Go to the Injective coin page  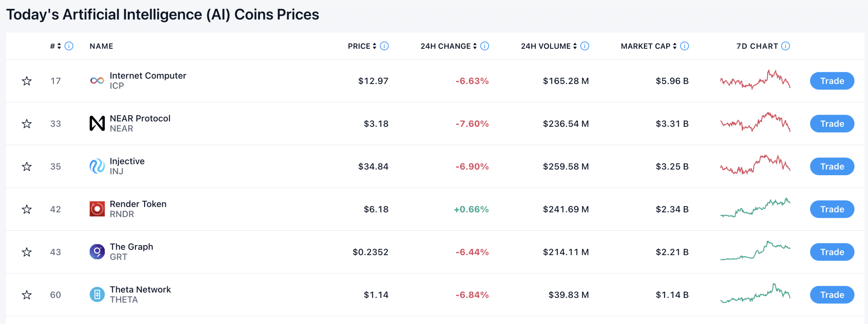127,161
